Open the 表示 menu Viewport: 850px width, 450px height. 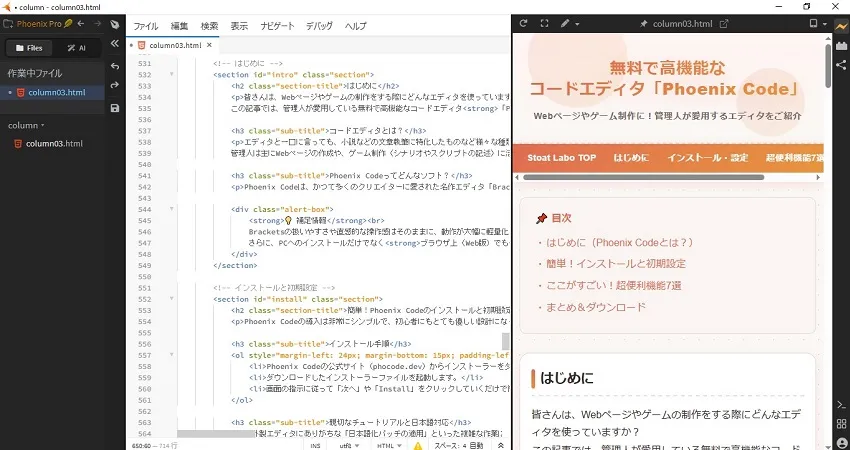[x=239, y=25]
